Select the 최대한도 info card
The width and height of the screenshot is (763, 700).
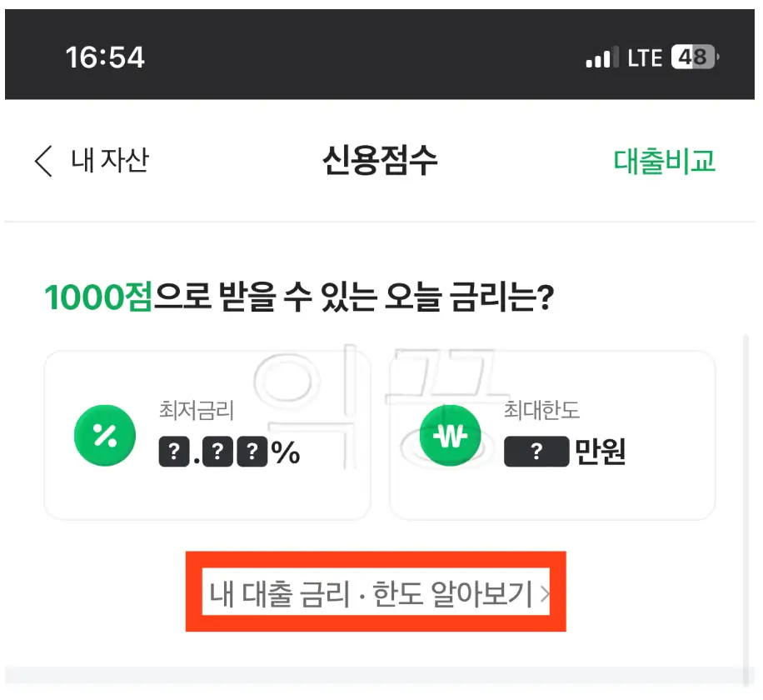552,435
